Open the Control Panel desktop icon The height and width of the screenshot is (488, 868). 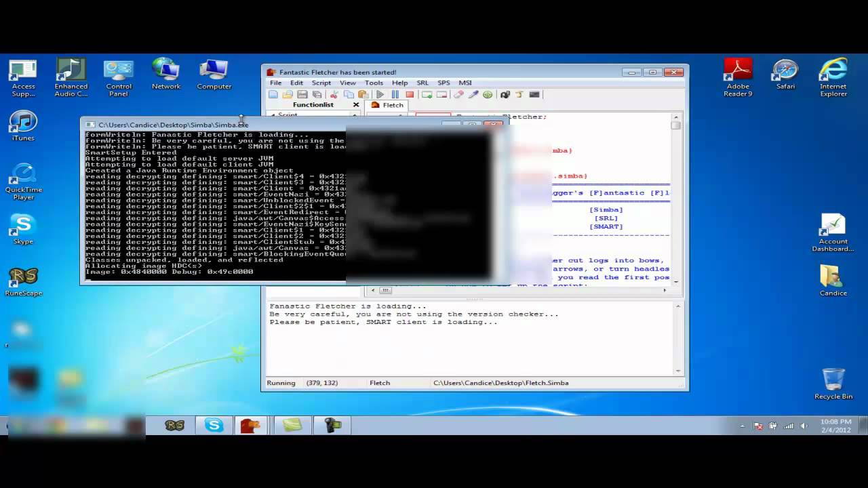[119, 79]
